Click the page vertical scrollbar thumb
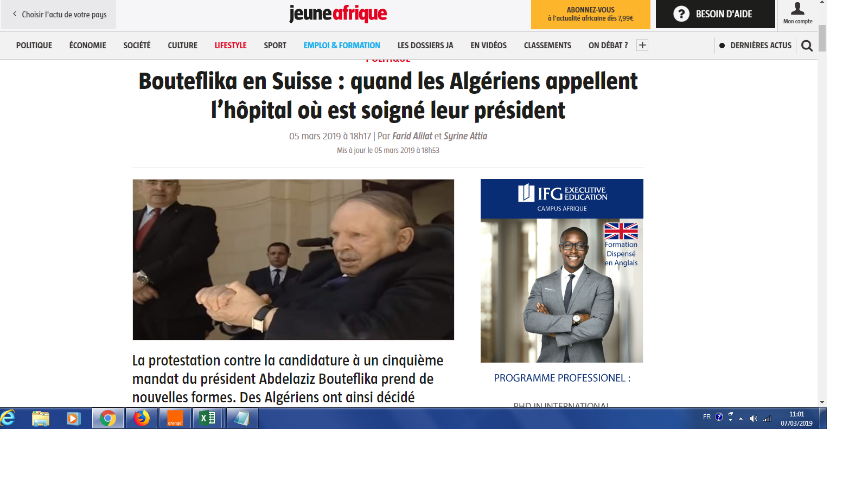This screenshot has width=868, height=488. click(x=822, y=38)
